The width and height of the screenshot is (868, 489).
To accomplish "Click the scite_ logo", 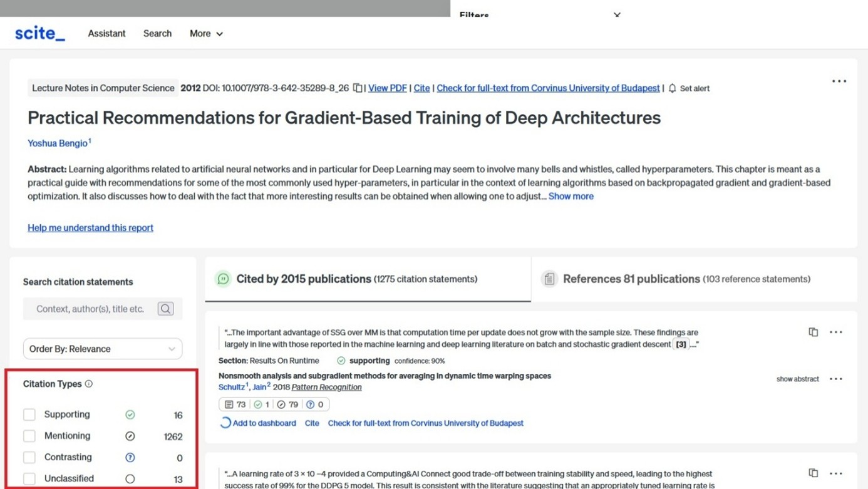I will [40, 33].
